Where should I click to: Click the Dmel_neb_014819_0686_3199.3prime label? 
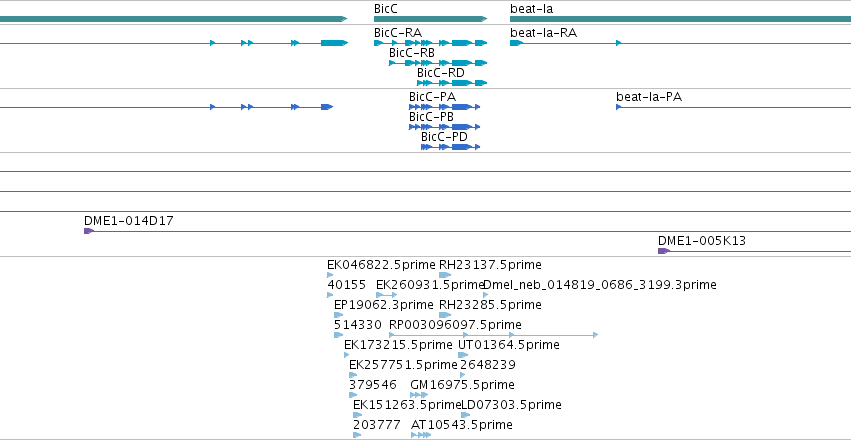[600, 285]
